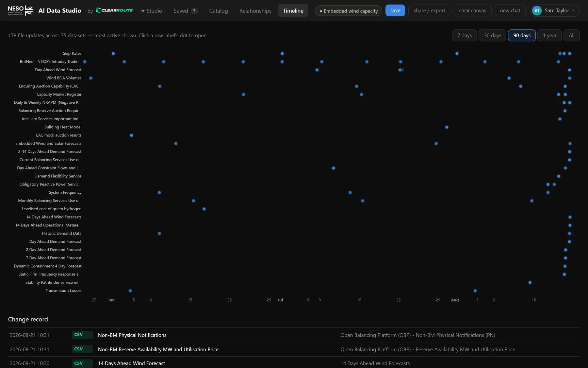Click the Capacity Market Register label
Viewport: 588px width, 368px height.
tap(59, 94)
